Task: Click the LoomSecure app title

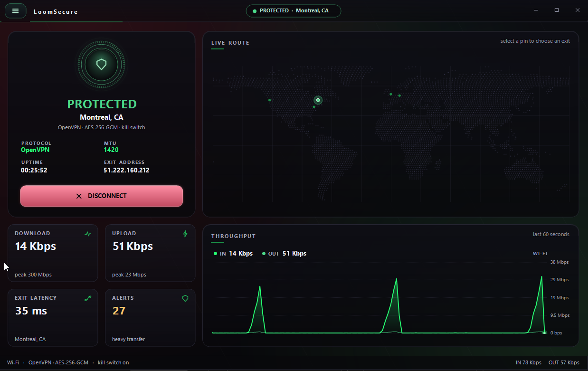Action: pos(56,12)
